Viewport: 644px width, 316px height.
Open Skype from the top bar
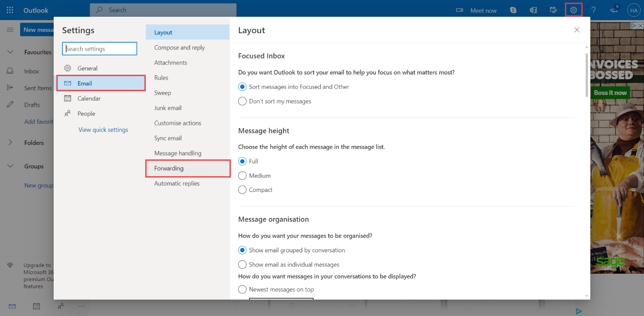[513, 10]
